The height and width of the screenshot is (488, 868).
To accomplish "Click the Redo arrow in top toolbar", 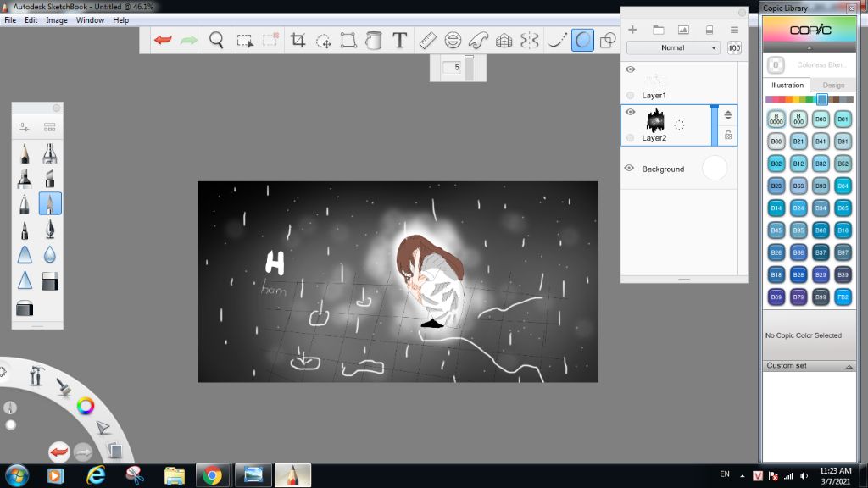I will [189, 40].
